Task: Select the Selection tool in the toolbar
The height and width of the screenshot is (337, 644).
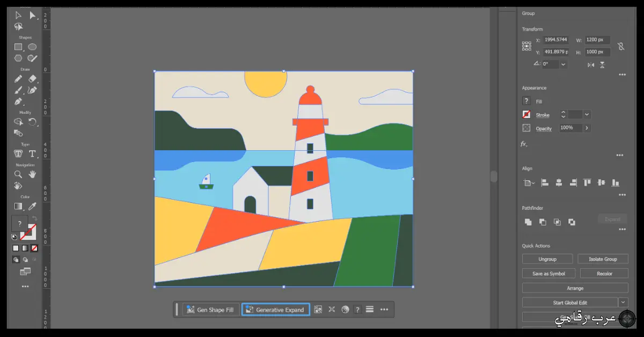Action: (18, 15)
